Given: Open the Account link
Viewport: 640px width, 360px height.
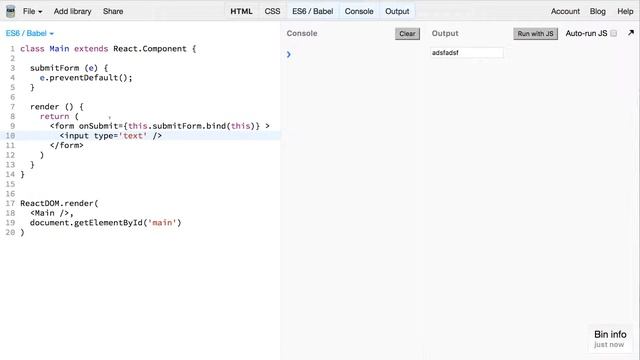Looking at the screenshot, I should point(565,11).
